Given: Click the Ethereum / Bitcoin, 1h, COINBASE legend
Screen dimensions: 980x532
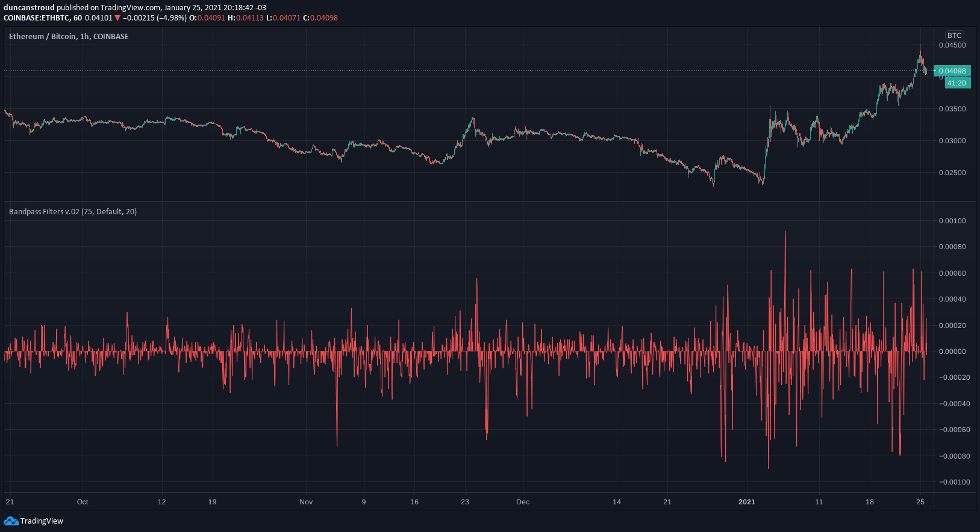Looking at the screenshot, I should (69, 37).
